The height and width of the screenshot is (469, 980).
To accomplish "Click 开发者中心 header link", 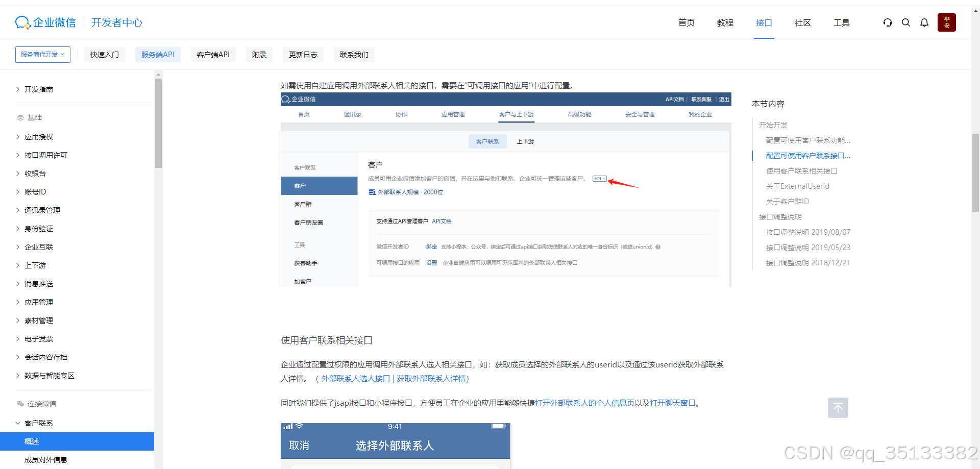I will (x=117, y=22).
